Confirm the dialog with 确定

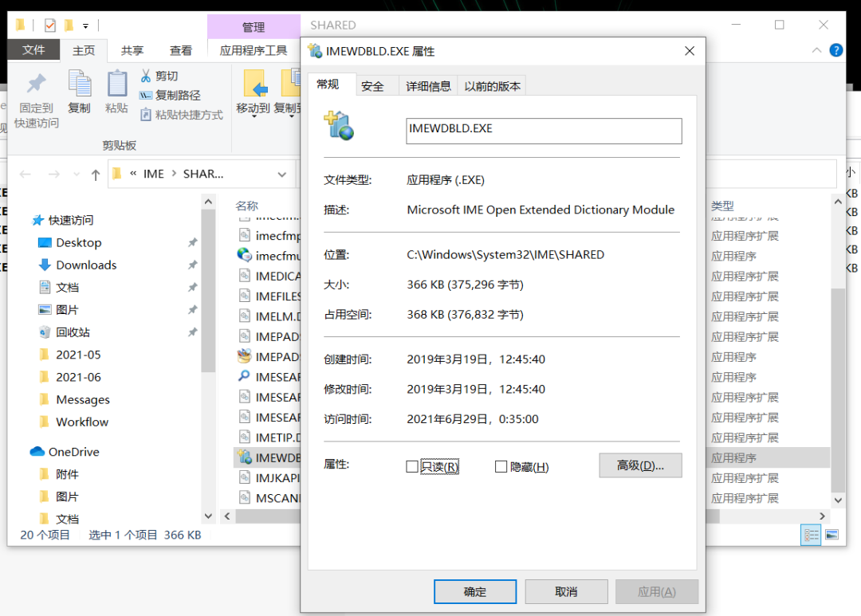pyautogui.click(x=475, y=592)
